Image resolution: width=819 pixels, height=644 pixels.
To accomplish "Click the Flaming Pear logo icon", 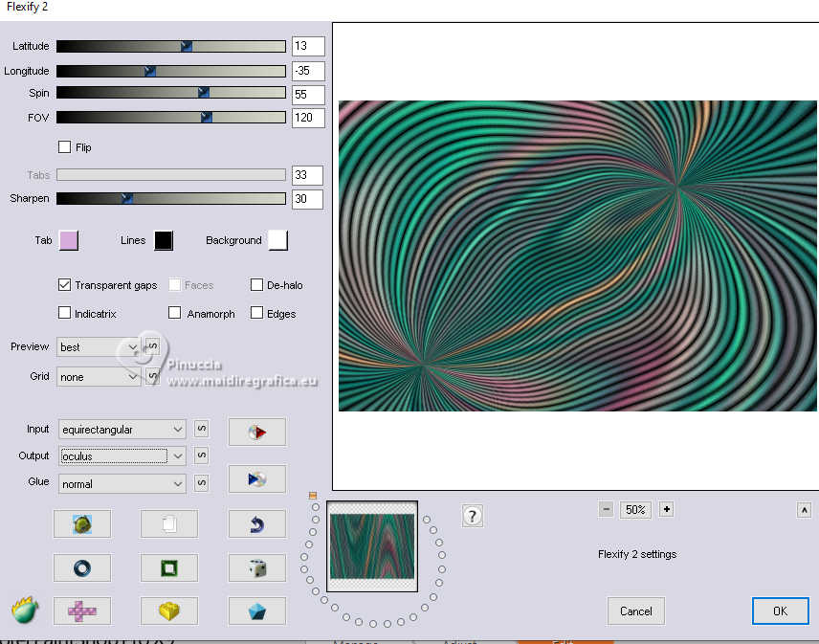I will (24, 611).
